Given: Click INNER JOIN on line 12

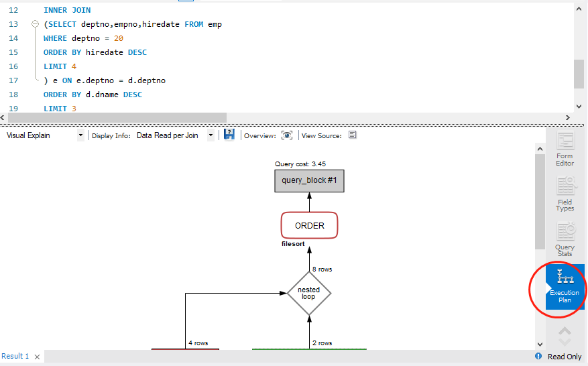Looking at the screenshot, I should point(67,10).
